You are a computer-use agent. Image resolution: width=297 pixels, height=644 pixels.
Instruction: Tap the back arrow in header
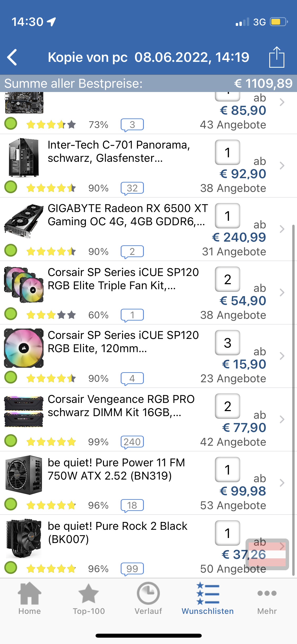click(x=12, y=57)
